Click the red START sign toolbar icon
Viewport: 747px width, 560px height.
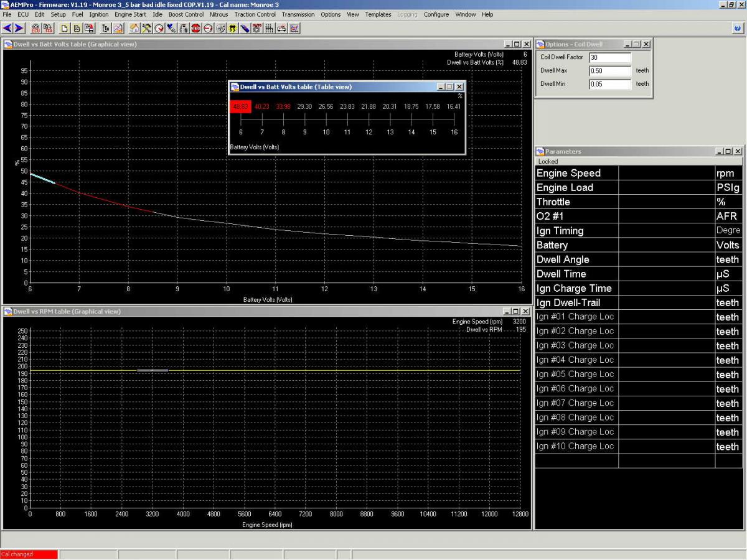(196, 28)
